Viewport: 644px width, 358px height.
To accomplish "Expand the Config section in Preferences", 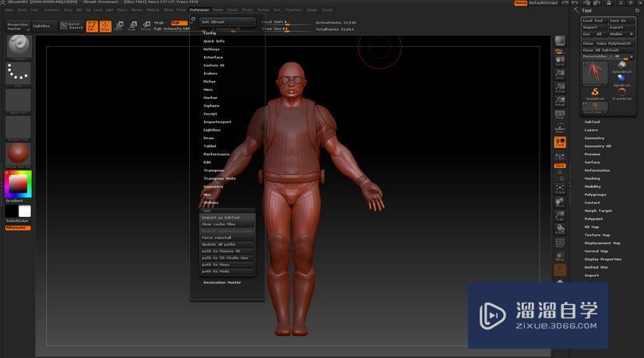I will point(209,33).
